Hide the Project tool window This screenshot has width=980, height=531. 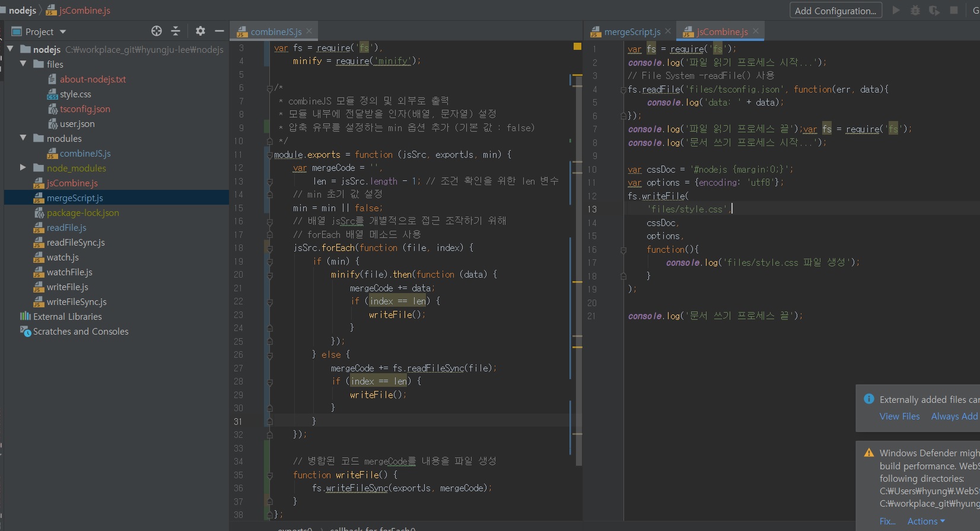coord(219,31)
